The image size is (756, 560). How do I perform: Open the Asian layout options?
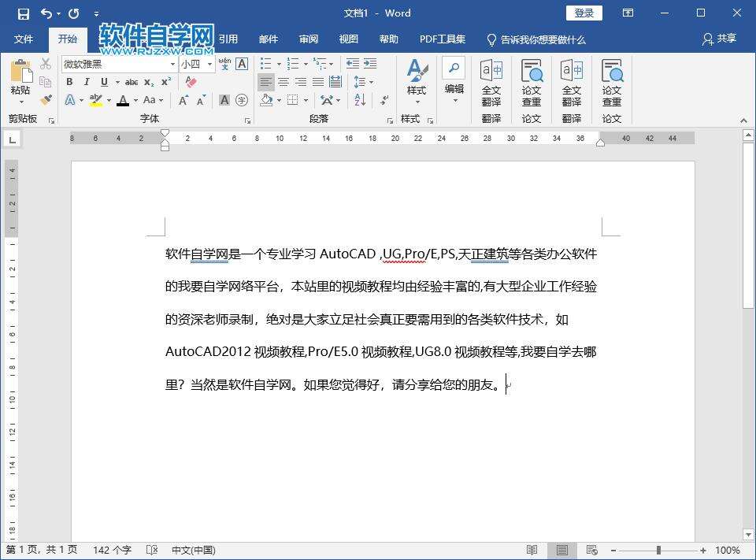(x=327, y=100)
